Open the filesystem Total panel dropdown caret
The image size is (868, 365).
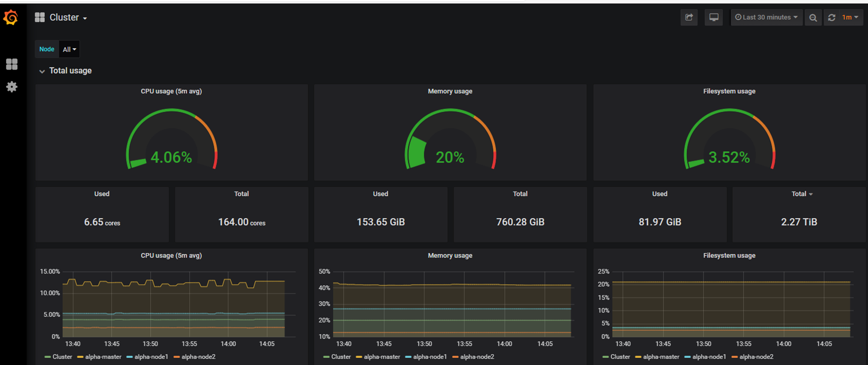(811, 194)
